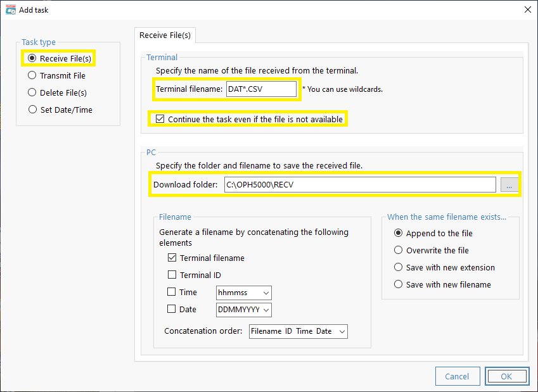Click the Cancel button
Viewport: 538px width, 392px height.
[x=458, y=376]
